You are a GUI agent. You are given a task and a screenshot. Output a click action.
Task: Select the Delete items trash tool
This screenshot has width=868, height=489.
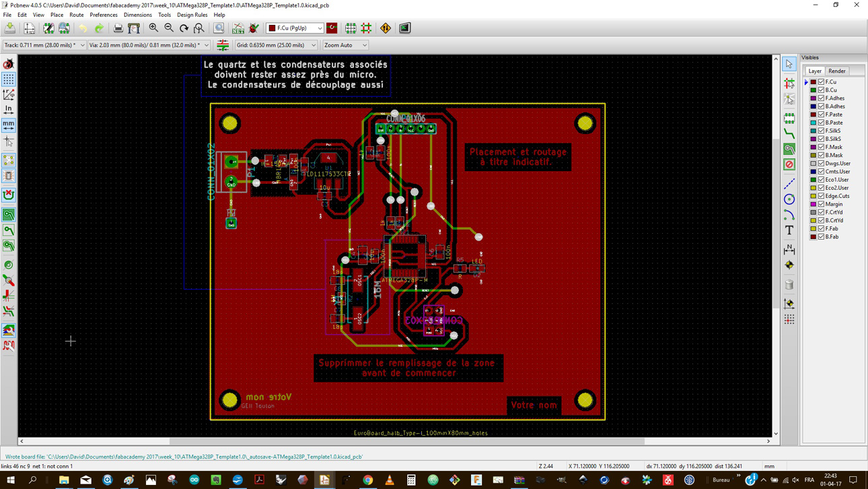point(789,285)
